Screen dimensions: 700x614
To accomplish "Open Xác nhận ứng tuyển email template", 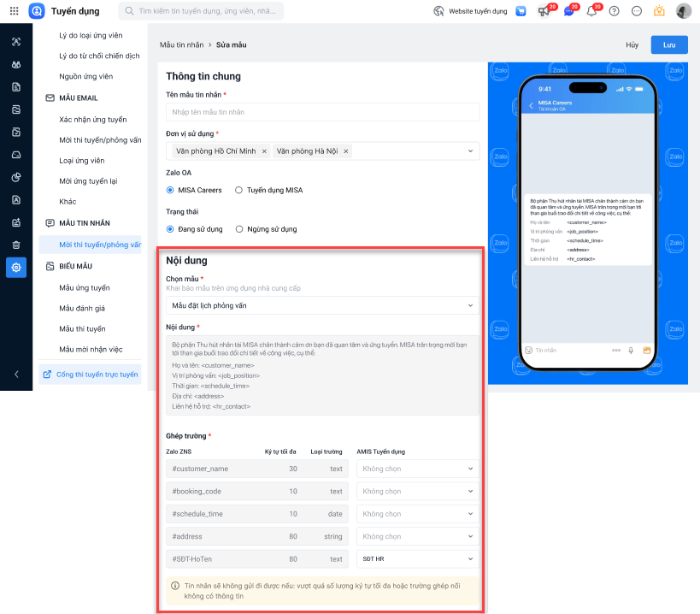I will 93,120.
